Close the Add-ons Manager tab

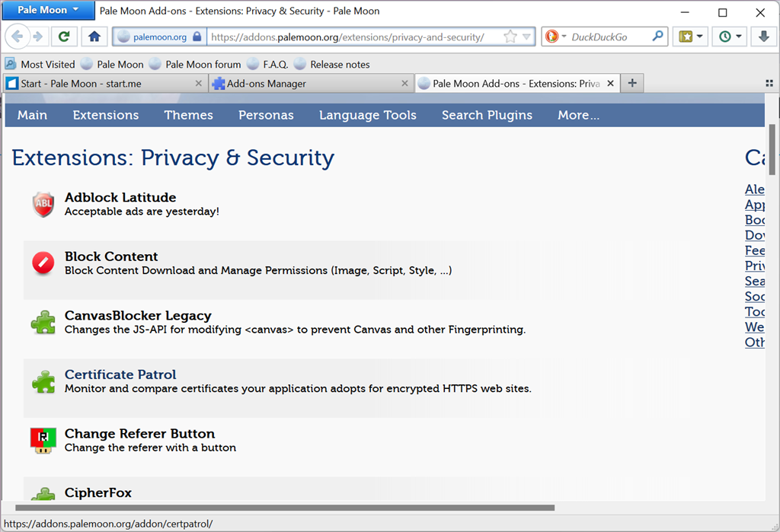(x=404, y=84)
